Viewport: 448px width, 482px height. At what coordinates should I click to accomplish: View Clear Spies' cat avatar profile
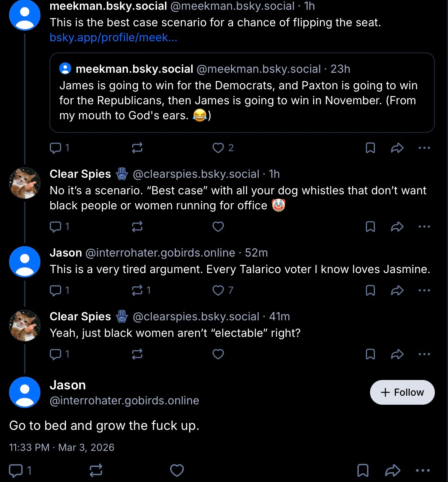click(x=25, y=183)
